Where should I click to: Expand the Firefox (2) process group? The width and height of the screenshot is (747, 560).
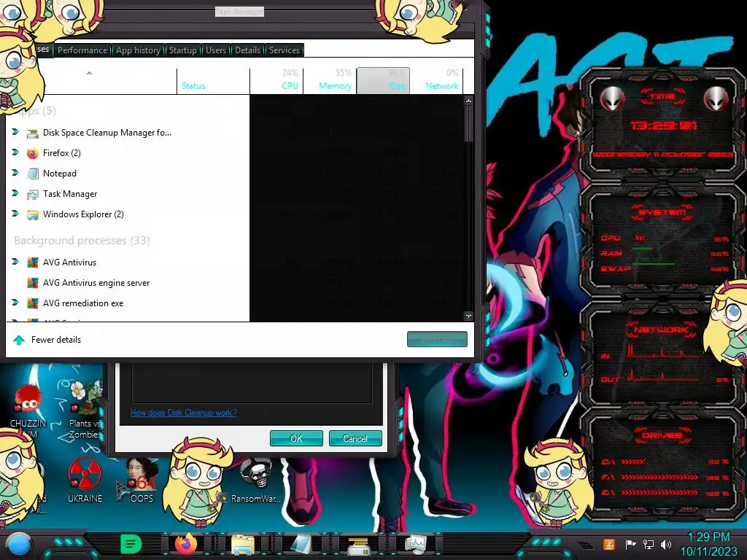(15, 152)
